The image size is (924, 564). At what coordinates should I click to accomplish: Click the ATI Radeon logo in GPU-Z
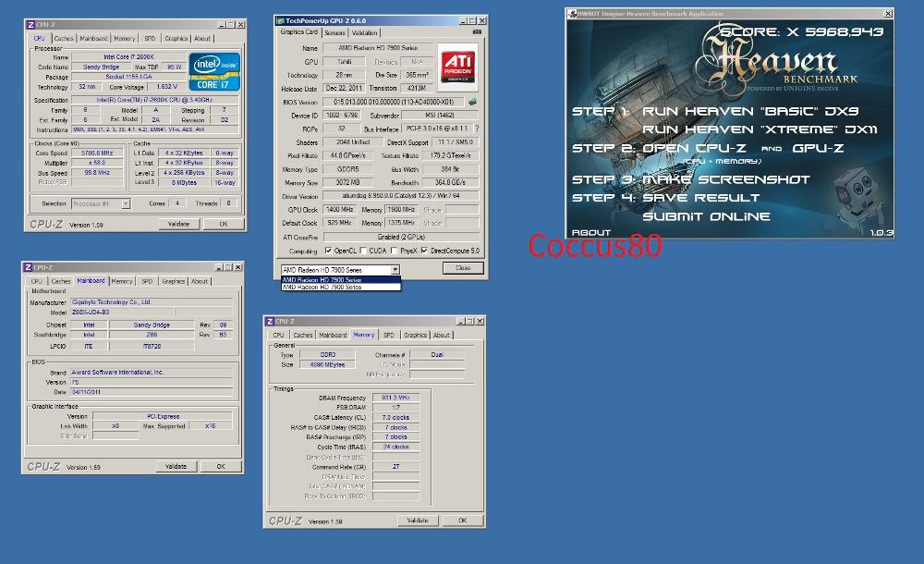coord(458,66)
